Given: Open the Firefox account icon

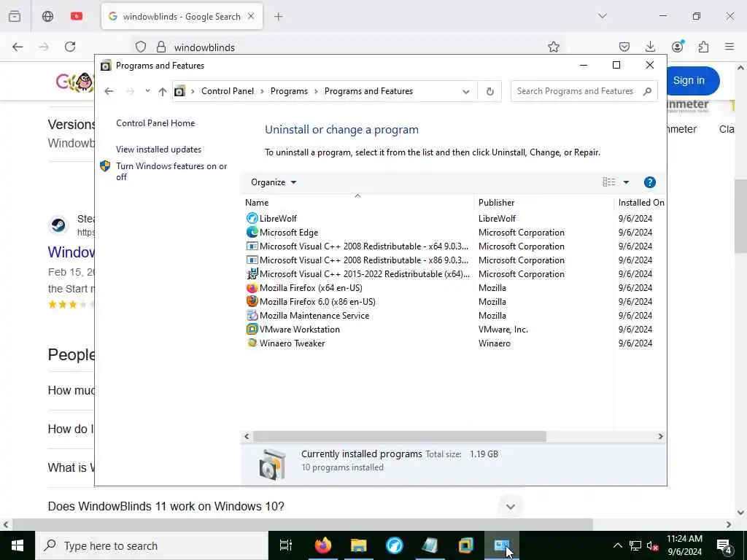Looking at the screenshot, I should [x=677, y=46].
